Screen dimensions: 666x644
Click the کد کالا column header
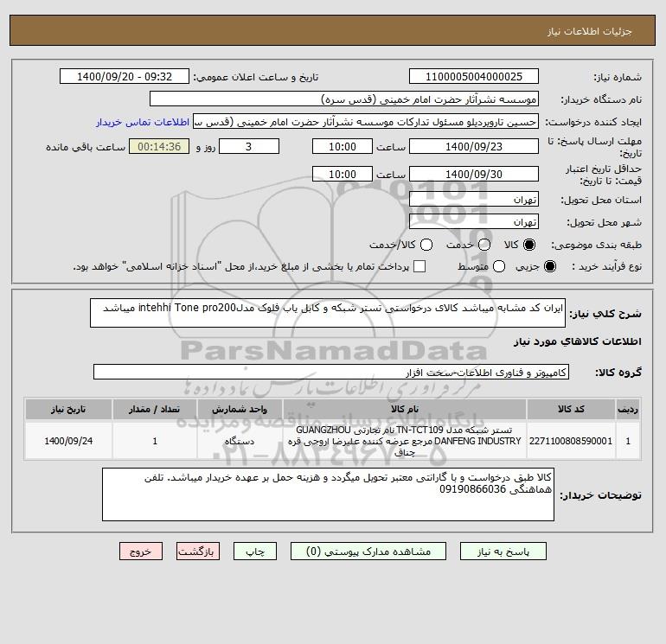click(571, 409)
